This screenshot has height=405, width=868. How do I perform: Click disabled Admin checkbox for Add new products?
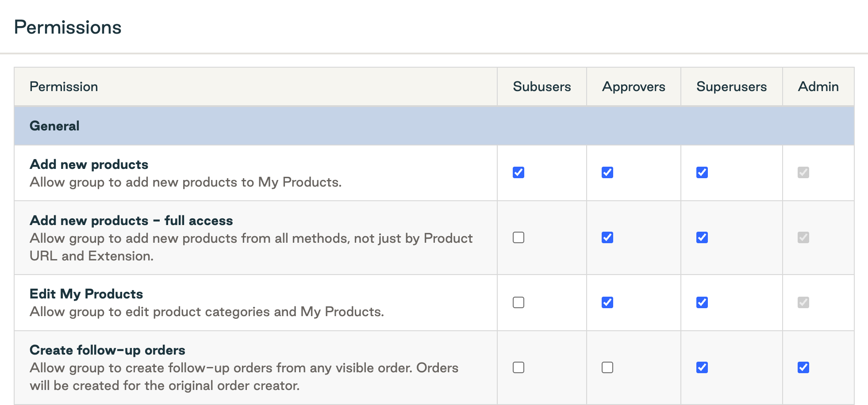point(803,172)
